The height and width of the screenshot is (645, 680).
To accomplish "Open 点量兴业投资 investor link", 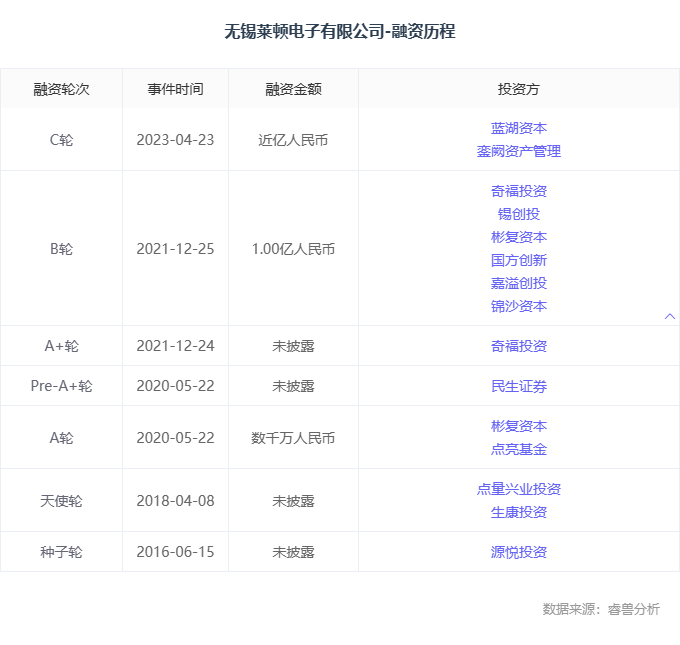I will (x=519, y=489).
